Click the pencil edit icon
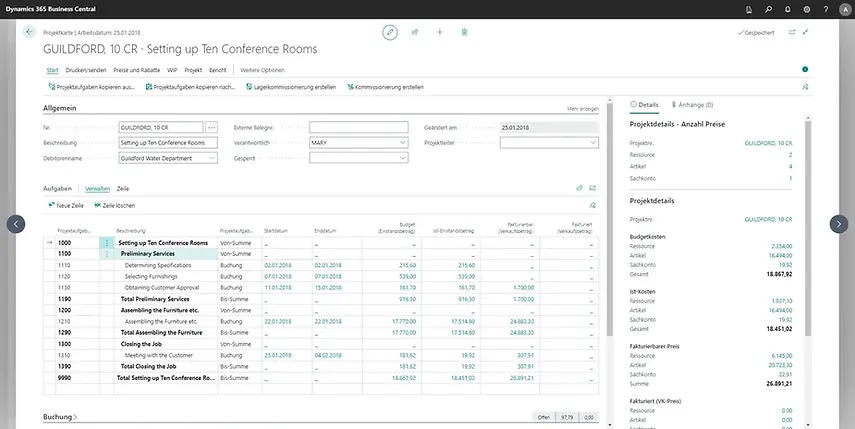Viewport: 855px width, 429px height. [x=389, y=33]
